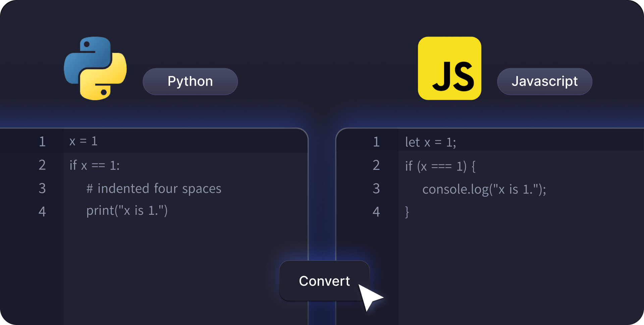Viewport: 644px width, 325px height.
Task: Click JavaScript line 'let x = 1;'
Action: [430, 142]
